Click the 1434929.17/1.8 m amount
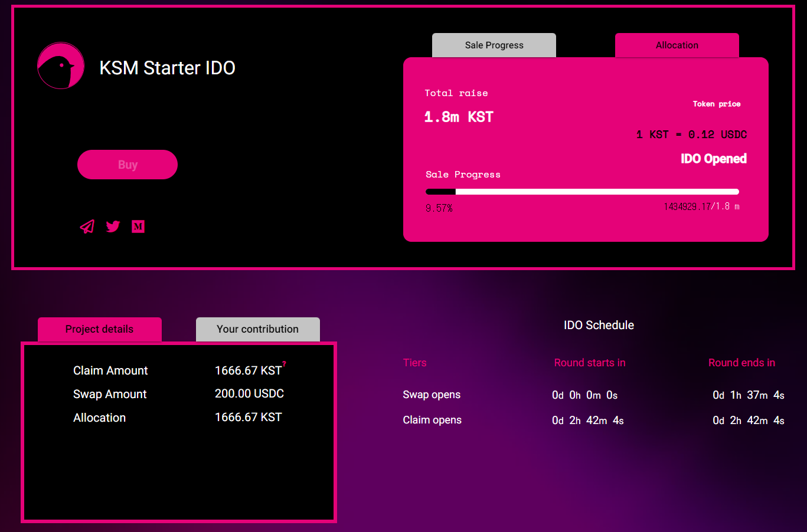This screenshot has width=807, height=532. point(701,206)
